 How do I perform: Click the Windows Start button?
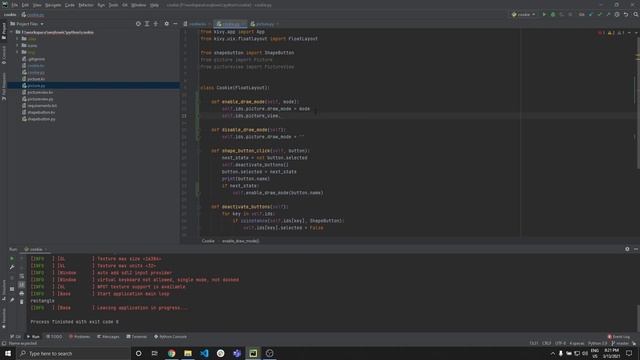pyautogui.click(x=8, y=353)
